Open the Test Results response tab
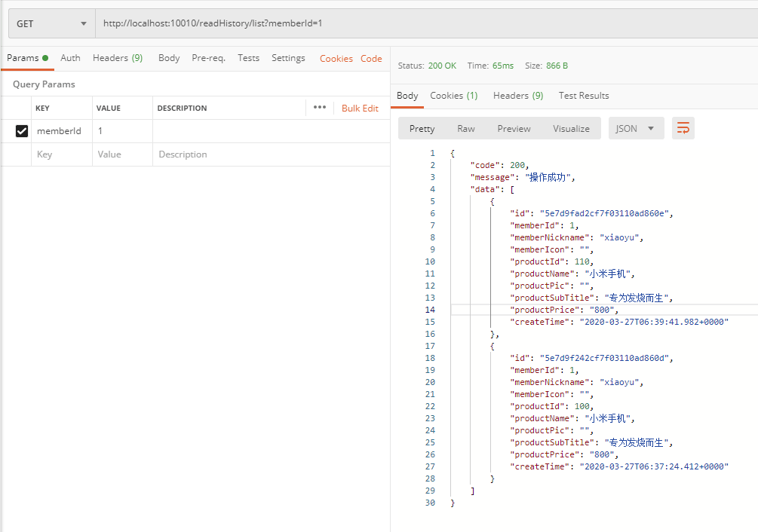Viewport: 758px width, 532px height. pyautogui.click(x=584, y=96)
